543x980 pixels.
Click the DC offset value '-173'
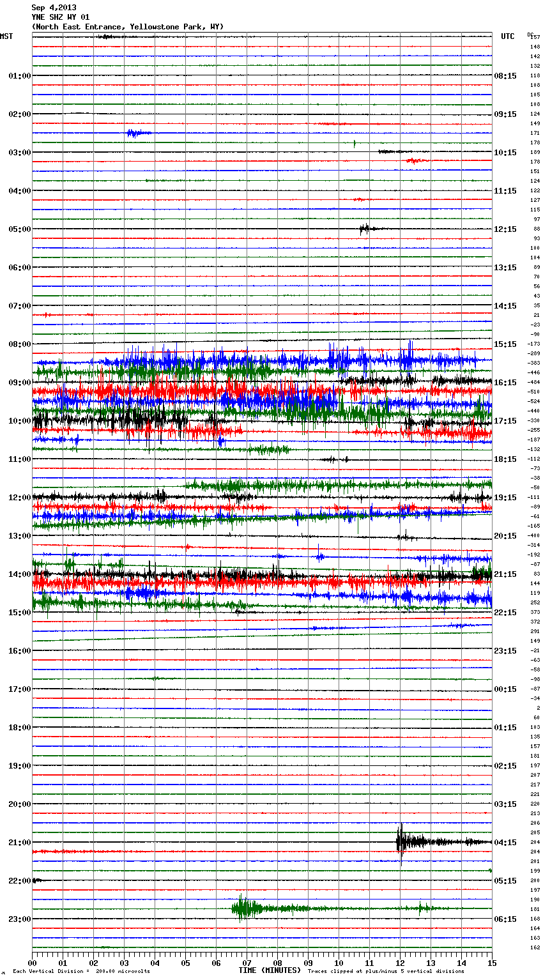point(533,344)
